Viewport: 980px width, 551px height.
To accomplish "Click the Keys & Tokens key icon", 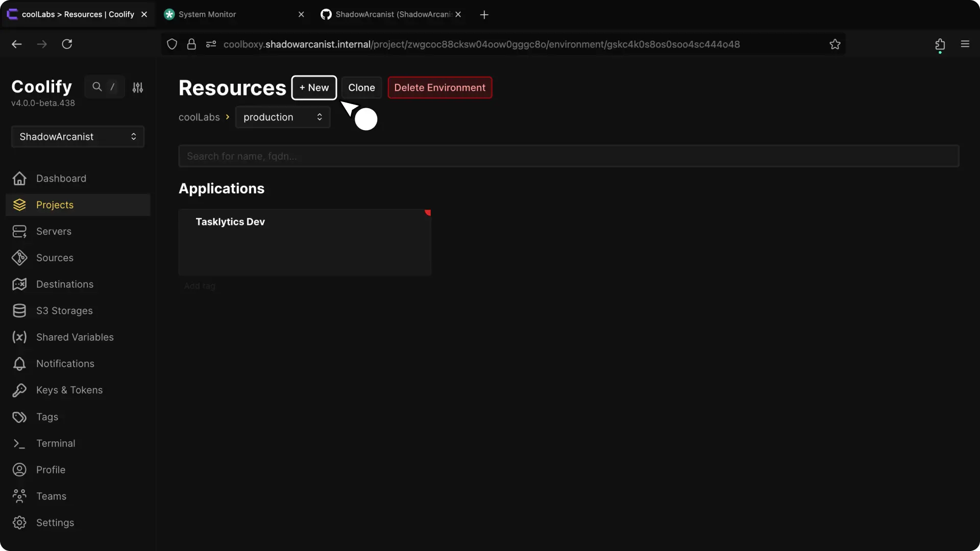I will 19,390.
